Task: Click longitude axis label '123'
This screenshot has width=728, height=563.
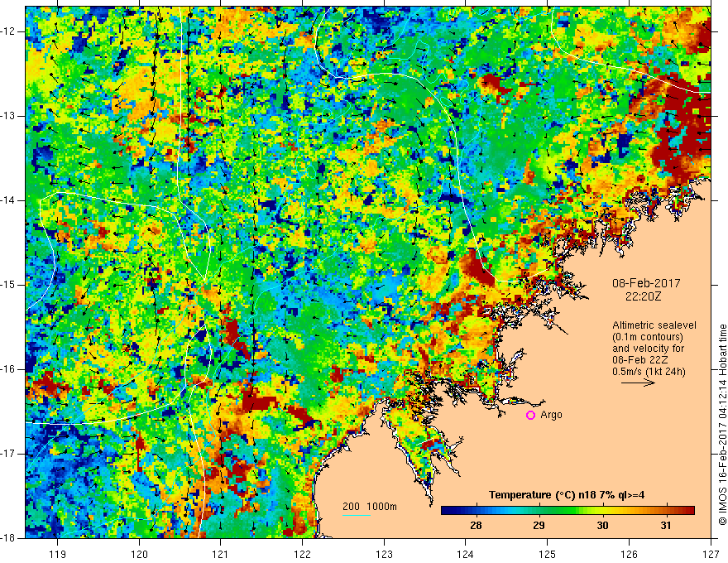Action: click(384, 554)
